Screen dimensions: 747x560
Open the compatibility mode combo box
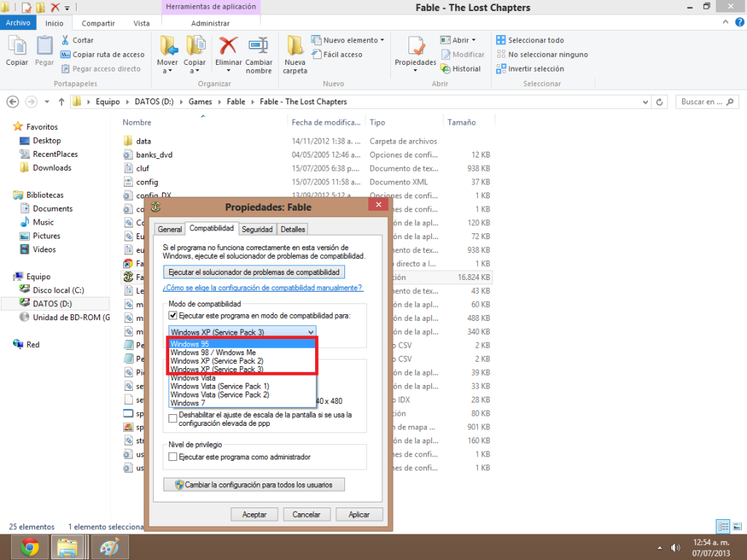[x=242, y=332]
